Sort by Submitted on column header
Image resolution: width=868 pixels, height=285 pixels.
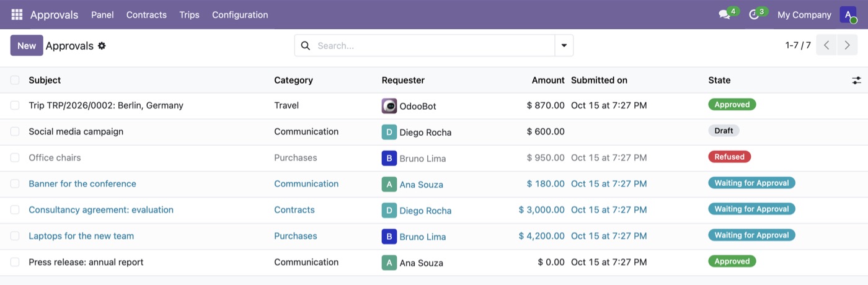pos(599,80)
